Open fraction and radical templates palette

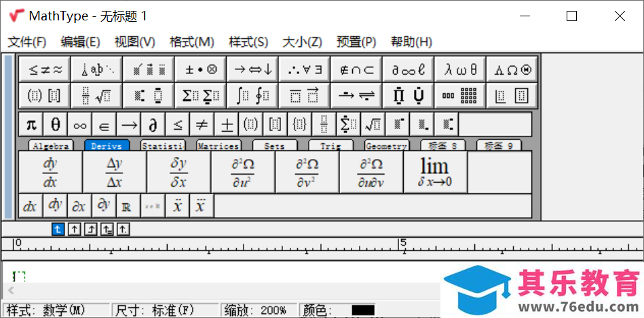click(x=96, y=96)
